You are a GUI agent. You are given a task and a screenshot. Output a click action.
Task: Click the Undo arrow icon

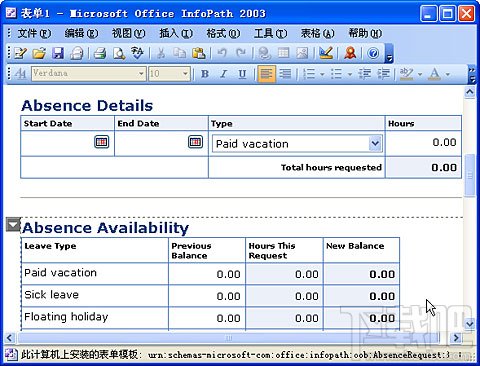222,53
